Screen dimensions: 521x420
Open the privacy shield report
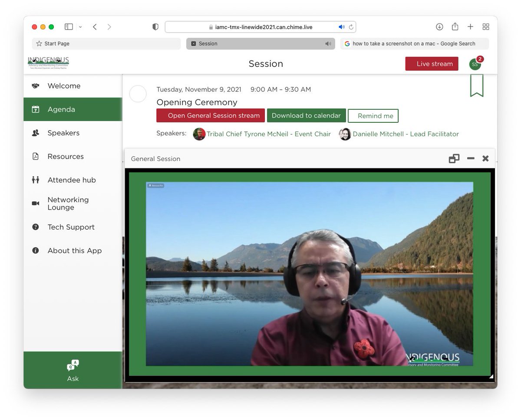click(x=155, y=27)
